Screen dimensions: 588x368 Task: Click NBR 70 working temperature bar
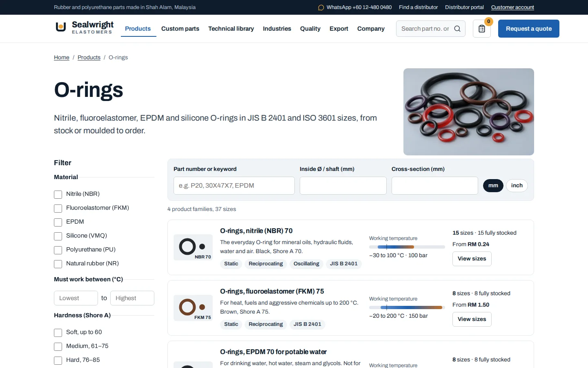coord(407,247)
